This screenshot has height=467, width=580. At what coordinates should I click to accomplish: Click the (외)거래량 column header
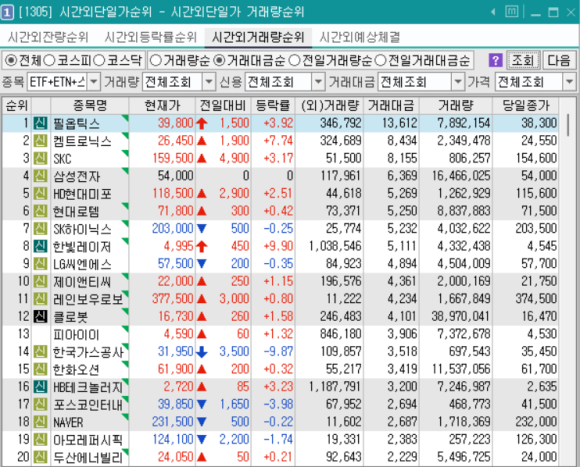330,106
